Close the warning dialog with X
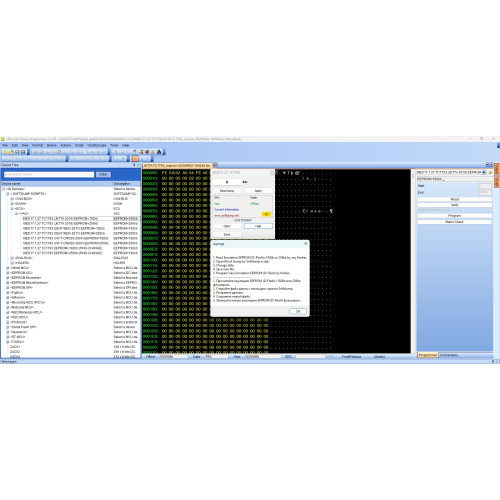Image resolution: width=500 pixels, height=500 pixels. click(x=305, y=244)
